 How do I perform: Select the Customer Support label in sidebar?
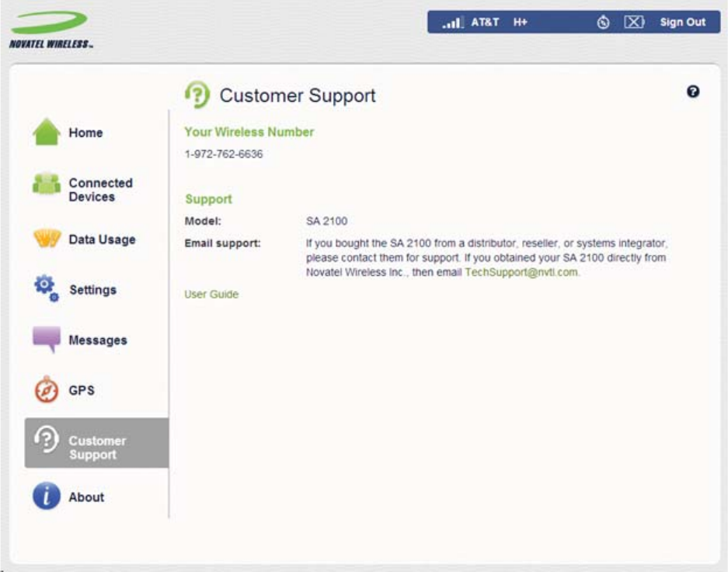point(97,448)
